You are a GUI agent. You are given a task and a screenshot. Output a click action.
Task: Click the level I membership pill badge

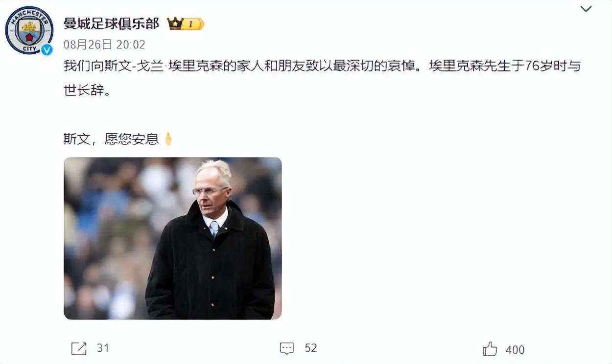coord(192,24)
